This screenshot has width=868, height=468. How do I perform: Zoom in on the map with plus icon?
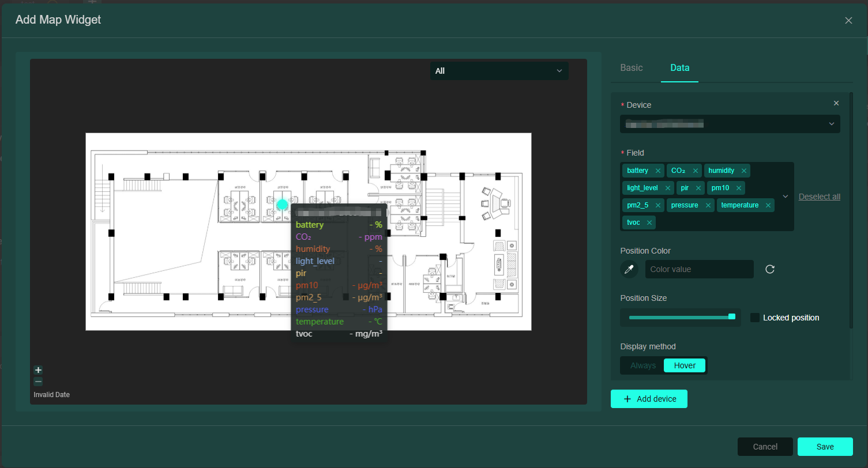[38, 370]
